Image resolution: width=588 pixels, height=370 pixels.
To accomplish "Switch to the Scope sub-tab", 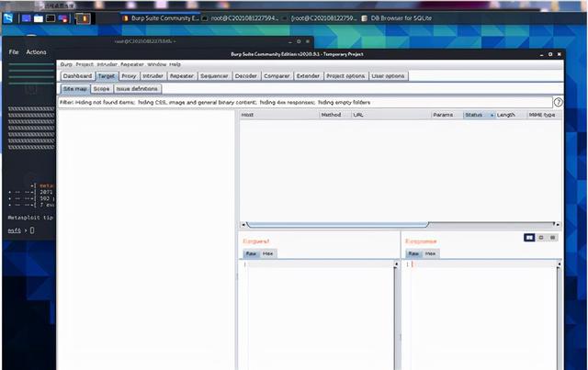I will tap(101, 89).
